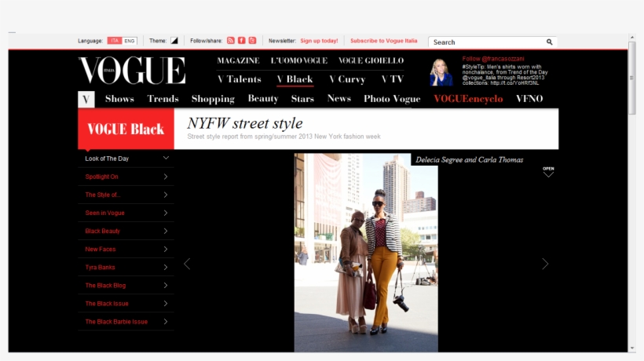Open the Beauty menu
The width and height of the screenshot is (644, 361).
click(x=263, y=99)
